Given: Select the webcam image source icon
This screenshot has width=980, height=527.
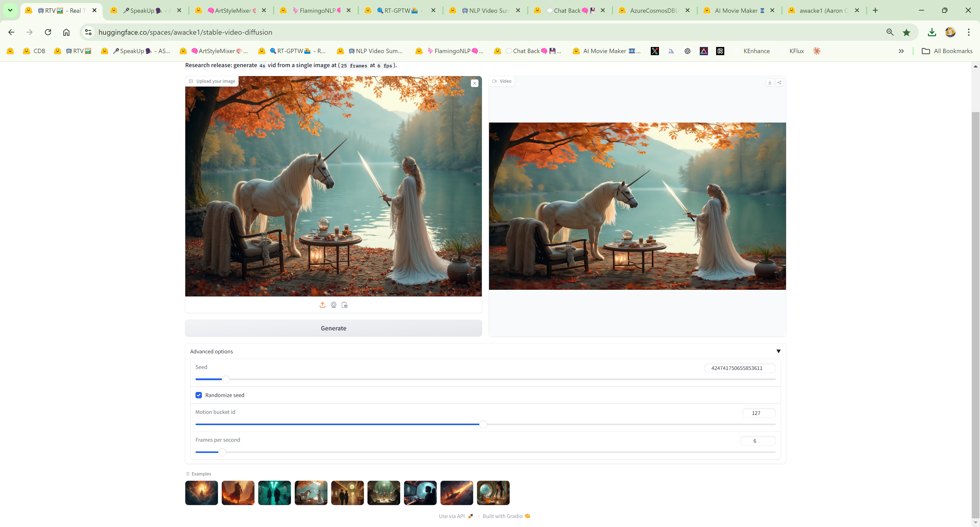Looking at the screenshot, I should pyautogui.click(x=333, y=305).
